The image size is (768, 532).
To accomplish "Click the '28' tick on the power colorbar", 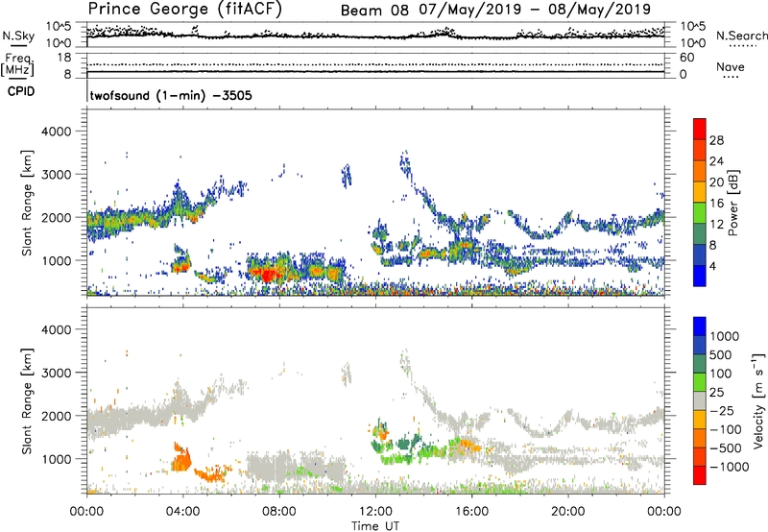I will (716, 140).
